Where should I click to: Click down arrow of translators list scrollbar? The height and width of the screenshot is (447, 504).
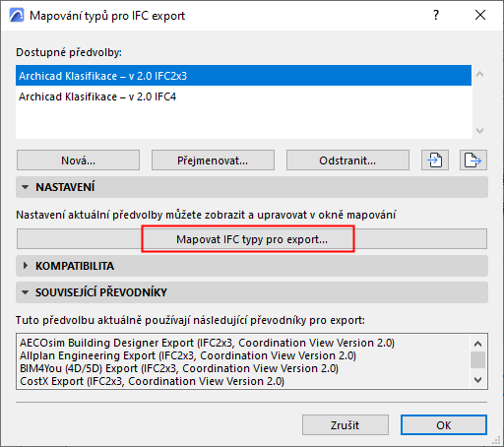click(478, 380)
